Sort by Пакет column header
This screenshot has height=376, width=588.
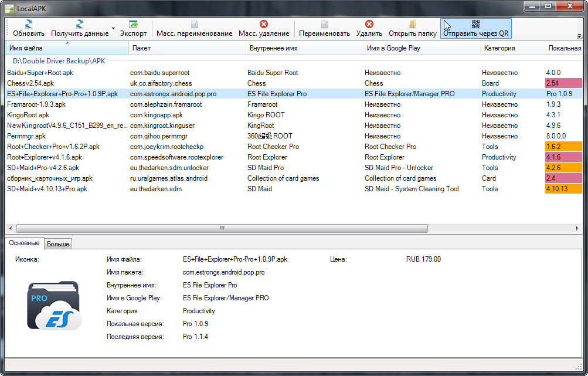187,48
